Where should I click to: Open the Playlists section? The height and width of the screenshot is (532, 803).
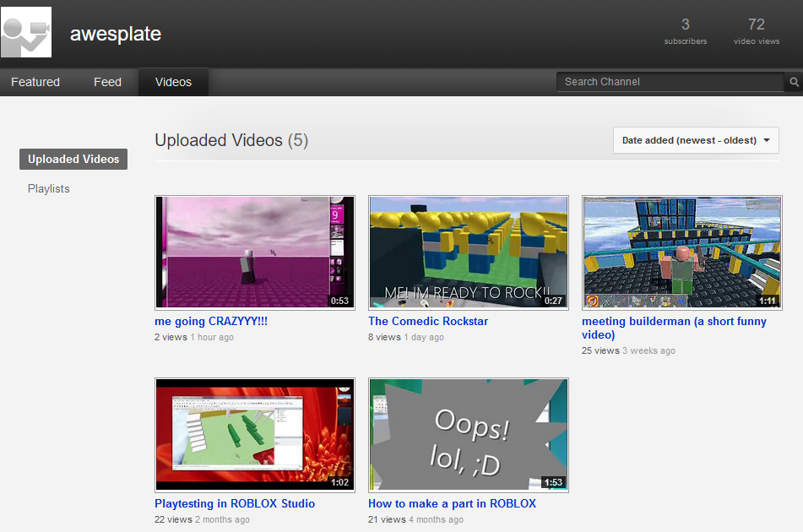point(49,188)
